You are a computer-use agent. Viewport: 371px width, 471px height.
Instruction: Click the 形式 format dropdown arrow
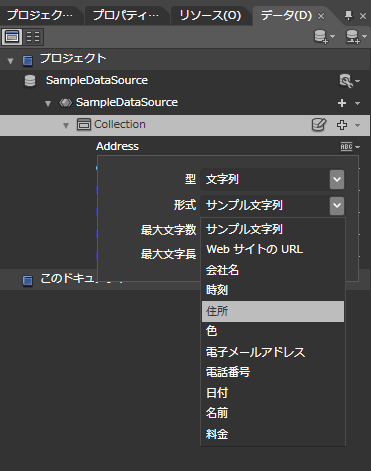337,205
